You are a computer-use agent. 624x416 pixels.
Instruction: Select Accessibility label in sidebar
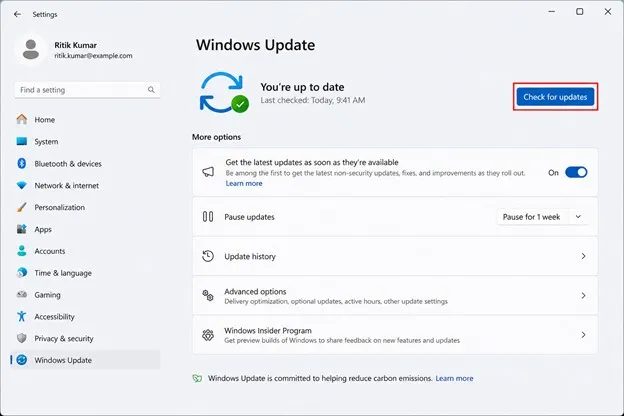pyautogui.click(x=55, y=317)
